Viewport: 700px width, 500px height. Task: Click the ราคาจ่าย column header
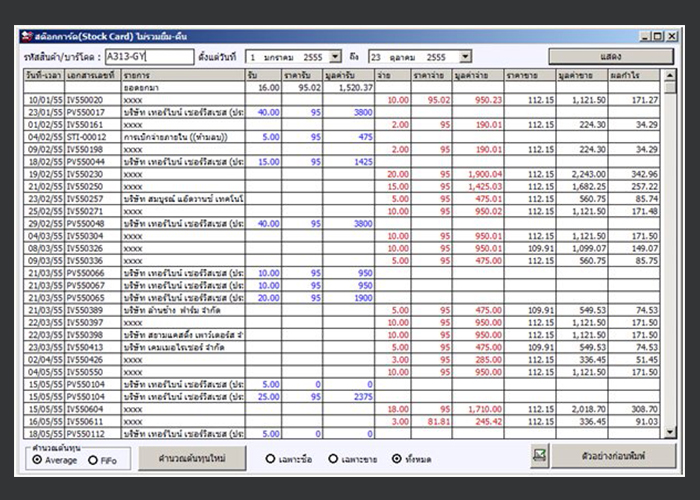[432, 75]
